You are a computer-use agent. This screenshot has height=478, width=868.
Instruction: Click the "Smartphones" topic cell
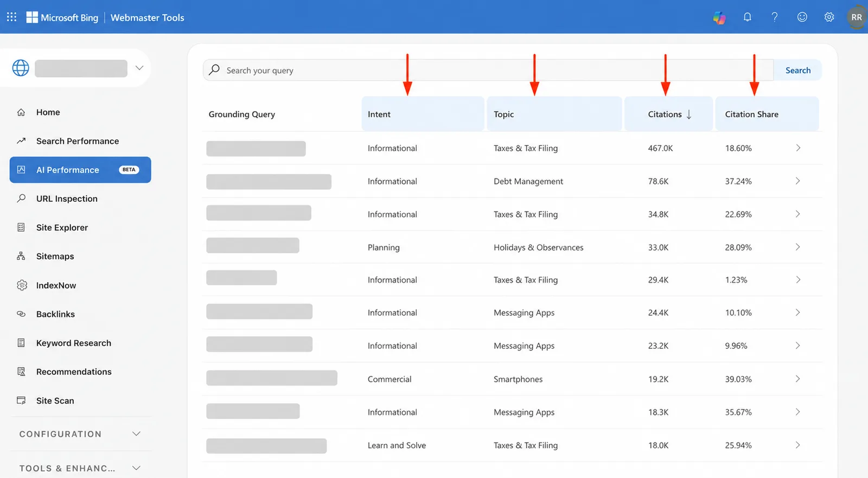(518, 379)
